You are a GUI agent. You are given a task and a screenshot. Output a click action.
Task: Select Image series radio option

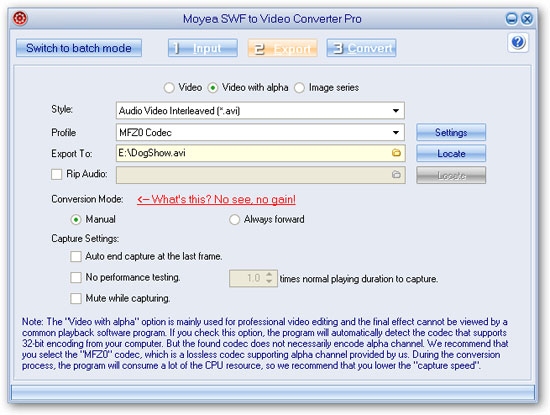pos(299,88)
